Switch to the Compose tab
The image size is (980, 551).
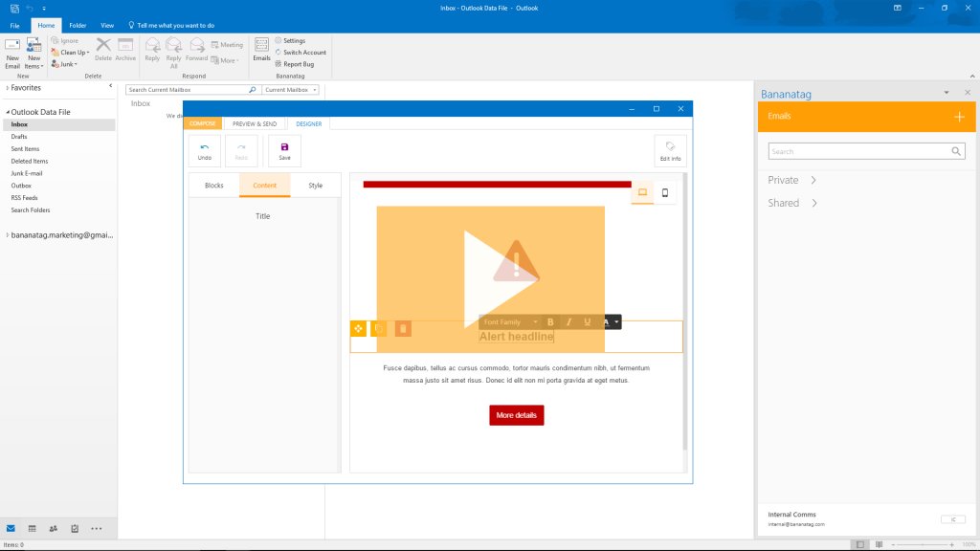point(203,123)
